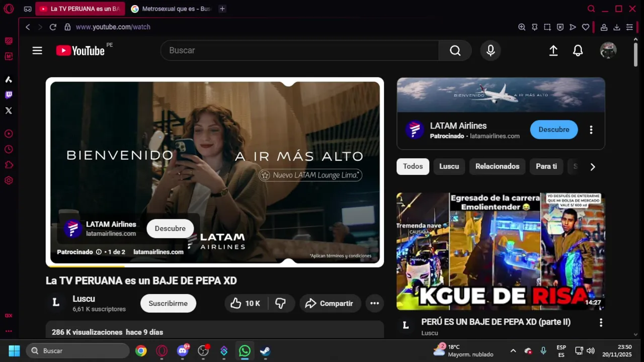This screenshot has height=362, width=644.
Task: Open options for PERÚ ES UN BAJE video
Action: point(601,323)
